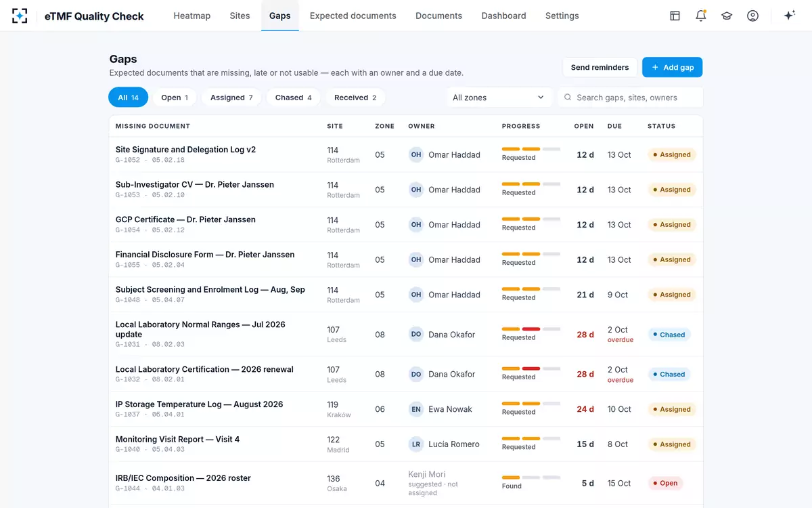Image resolution: width=812 pixels, height=508 pixels.
Task: Click the Add gap button
Action: coord(673,67)
